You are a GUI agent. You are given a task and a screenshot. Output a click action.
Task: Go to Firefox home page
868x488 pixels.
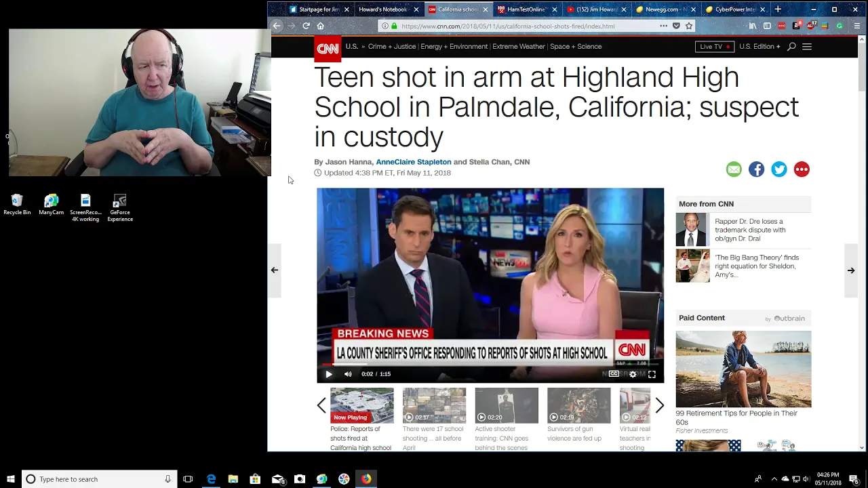coord(321,26)
